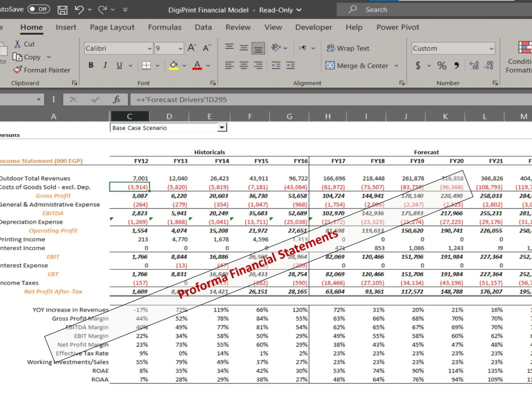Open the Review tab

click(238, 27)
